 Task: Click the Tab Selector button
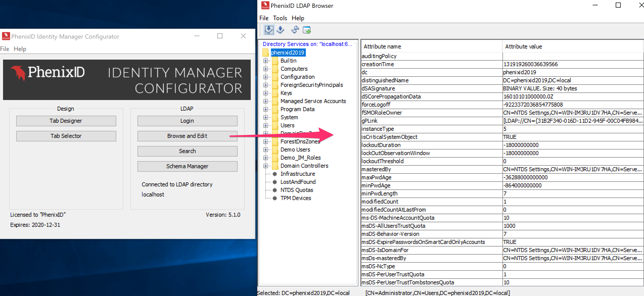click(66, 136)
